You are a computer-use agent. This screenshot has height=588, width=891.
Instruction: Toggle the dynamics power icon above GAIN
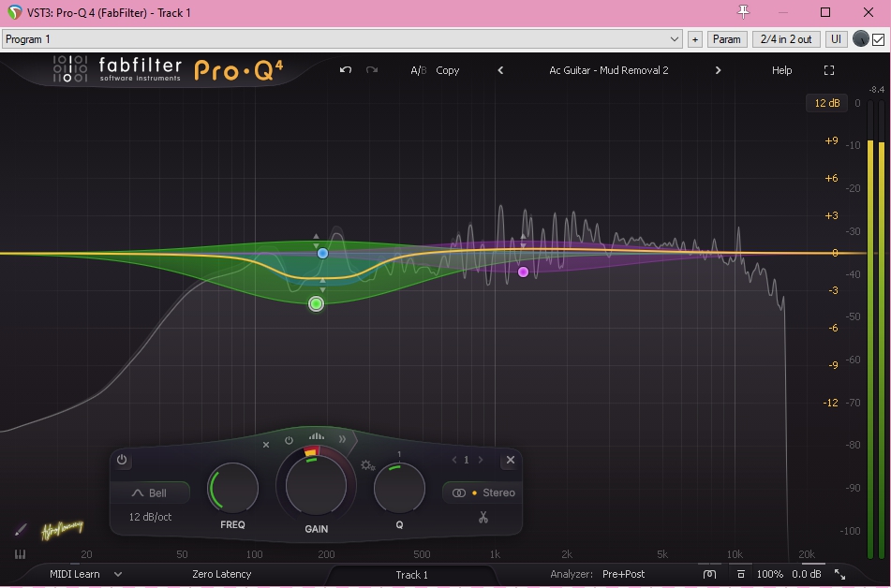(x=289, y=440)
